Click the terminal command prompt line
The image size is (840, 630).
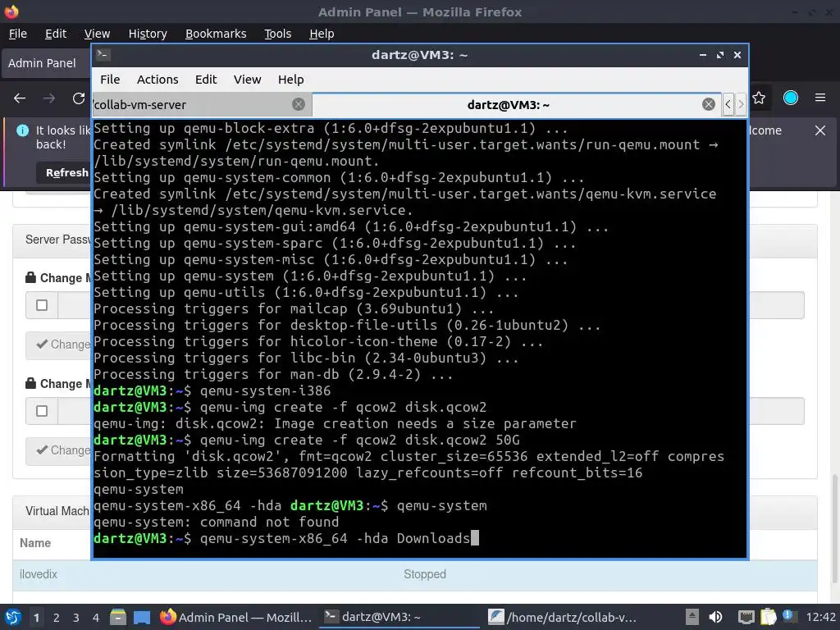pyautogui.click(x=286, y=538)
